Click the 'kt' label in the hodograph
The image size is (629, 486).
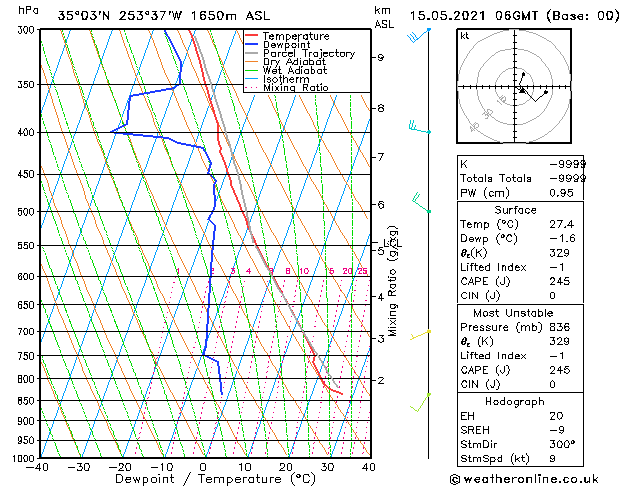click(465, 36)
